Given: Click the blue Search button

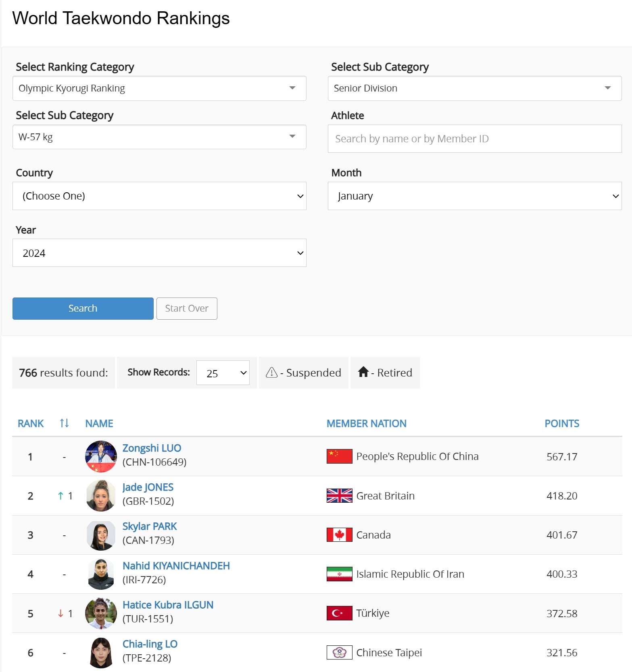Looking at the screenshot, I should (x=83, y=308).
